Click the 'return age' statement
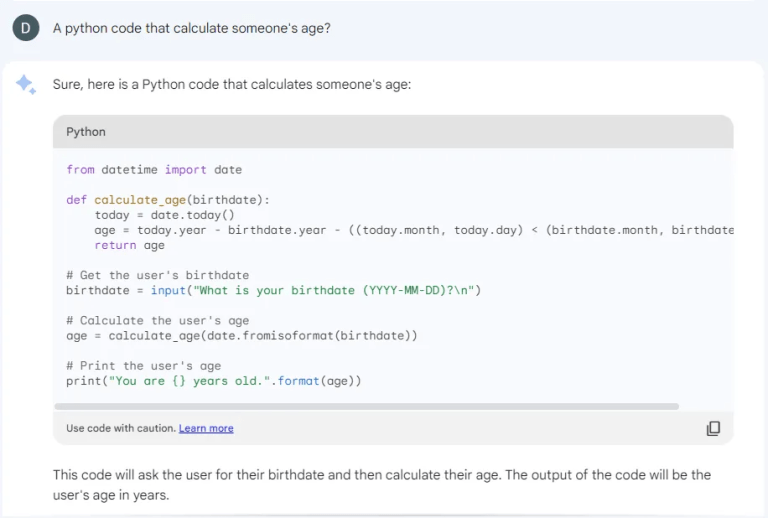 pos(130,245)
